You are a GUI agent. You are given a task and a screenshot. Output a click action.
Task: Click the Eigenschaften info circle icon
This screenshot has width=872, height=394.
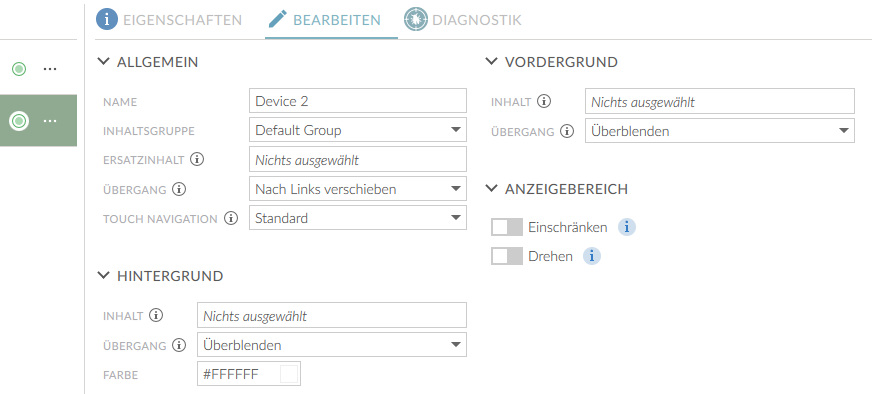point(107,19)
